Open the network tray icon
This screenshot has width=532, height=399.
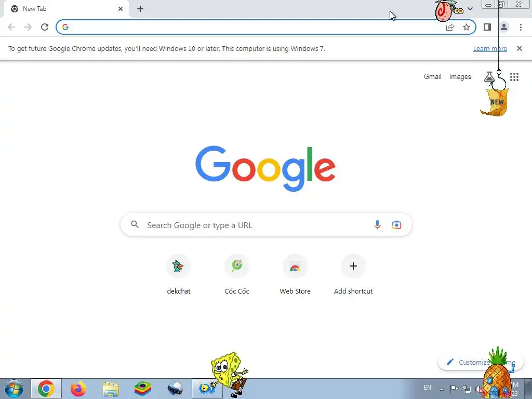pos(467,389)
